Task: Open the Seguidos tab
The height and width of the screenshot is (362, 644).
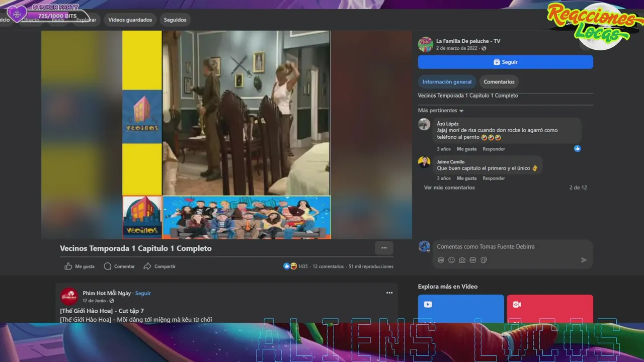Action: tap(175, 20)
